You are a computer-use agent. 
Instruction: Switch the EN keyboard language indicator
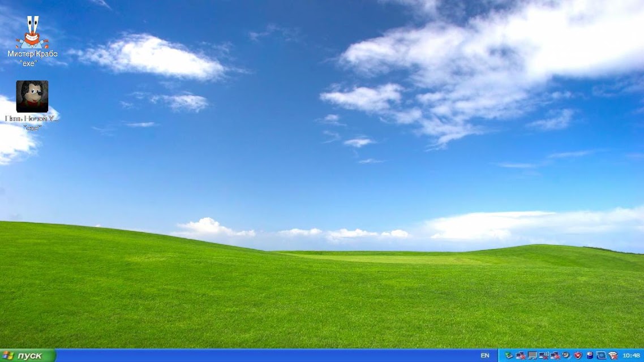coord(485,355)
